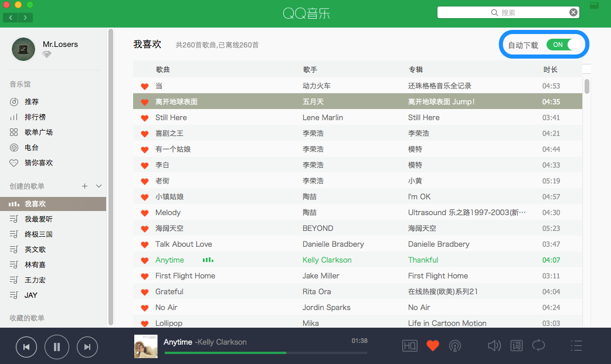Toggle HQ audio quality

click(409, 346)
